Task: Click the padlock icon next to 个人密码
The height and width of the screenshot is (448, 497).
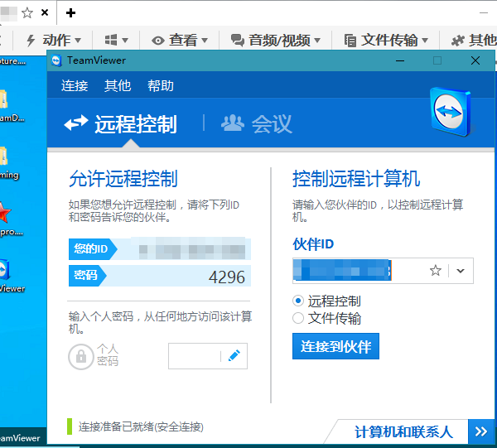Action: (80, 356)
